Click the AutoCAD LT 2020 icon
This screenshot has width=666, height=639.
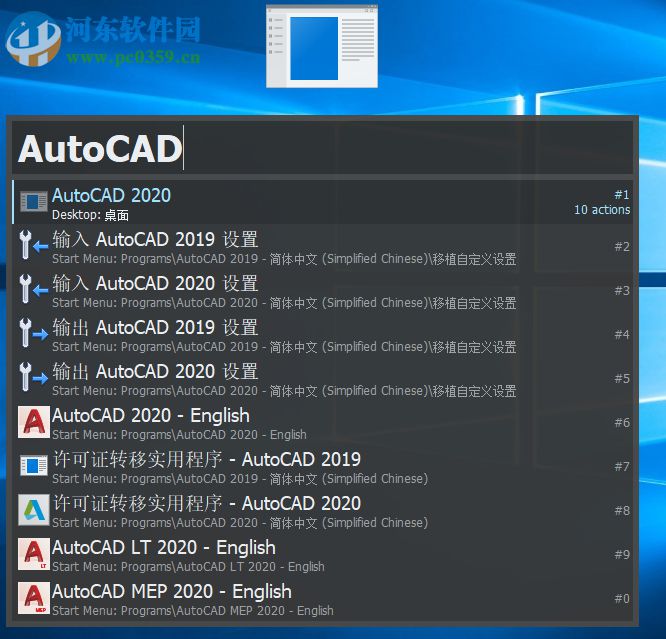click(x=34, y=554)
